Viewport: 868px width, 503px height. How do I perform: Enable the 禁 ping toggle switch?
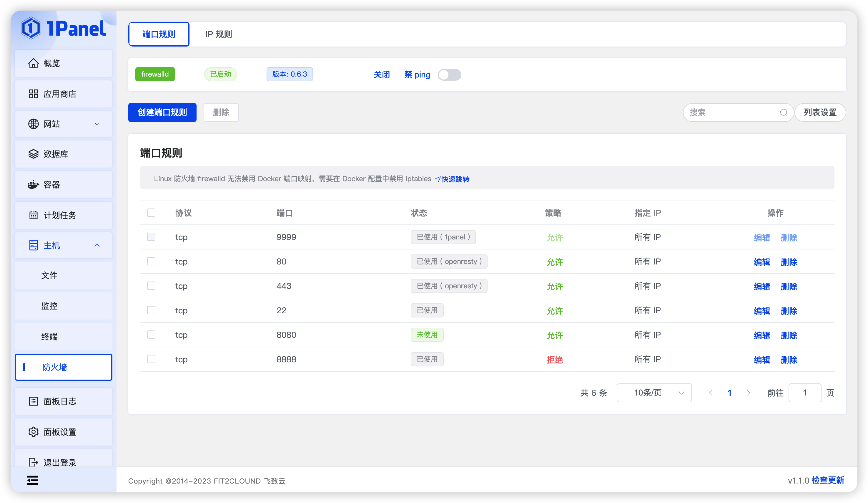pyautogui.click(x=450, y=75)
